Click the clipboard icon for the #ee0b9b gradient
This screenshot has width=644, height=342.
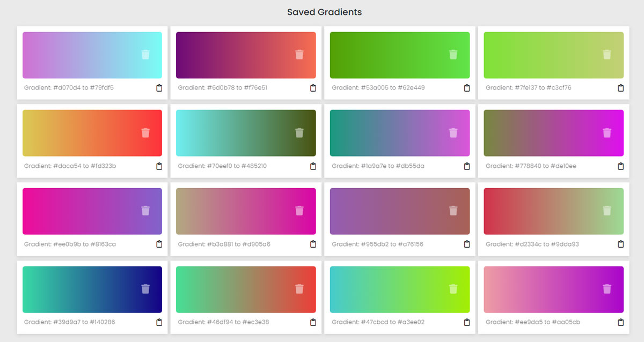click(x=159, y=244)
